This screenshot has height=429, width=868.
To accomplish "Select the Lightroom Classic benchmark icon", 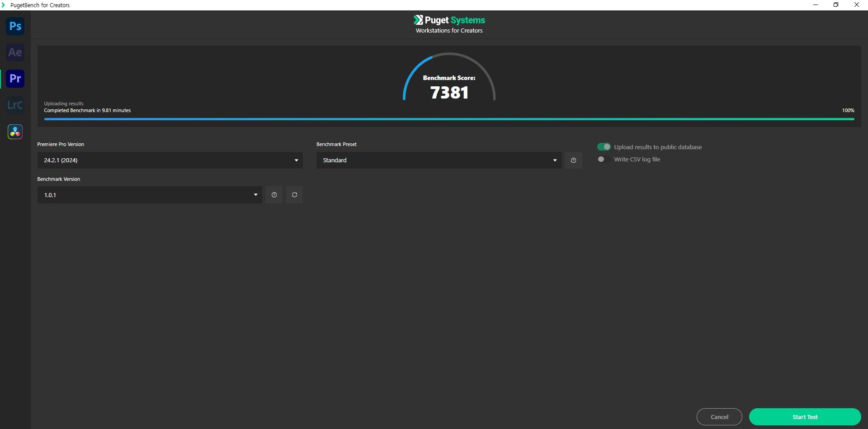I will point(15,105).
